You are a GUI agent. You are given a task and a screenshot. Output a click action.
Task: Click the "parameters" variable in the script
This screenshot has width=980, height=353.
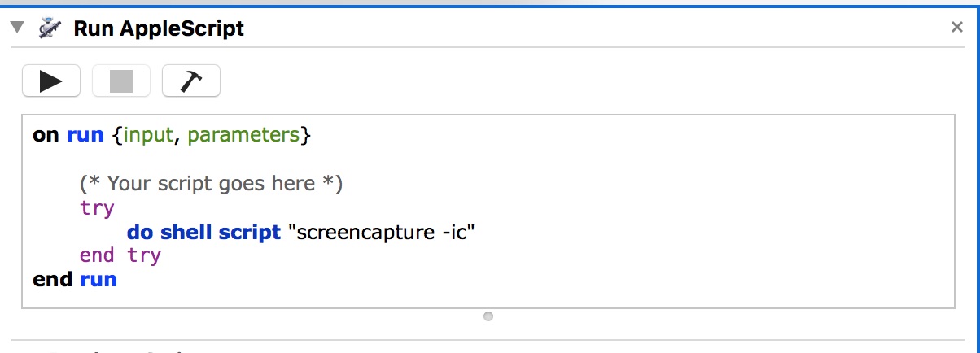243,134
